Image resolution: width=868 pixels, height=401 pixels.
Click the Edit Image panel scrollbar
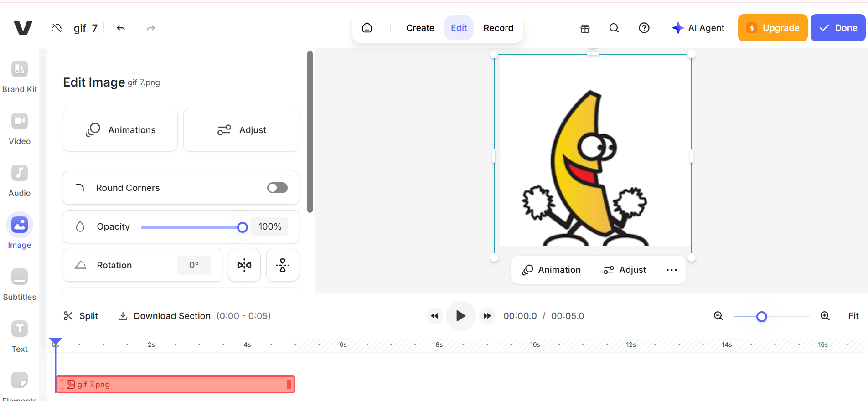[x=310, y=132]
